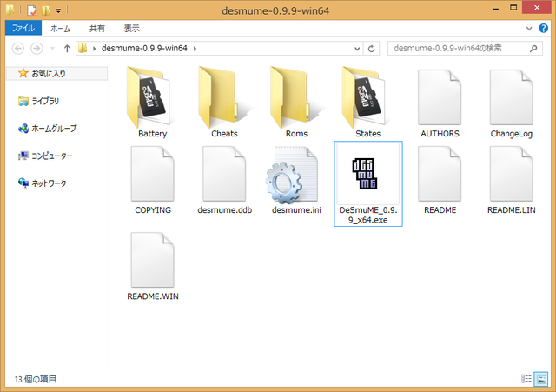Open the ファイル menu tab
The height and width of the screenshot is (392, 556).
point(23,28)
